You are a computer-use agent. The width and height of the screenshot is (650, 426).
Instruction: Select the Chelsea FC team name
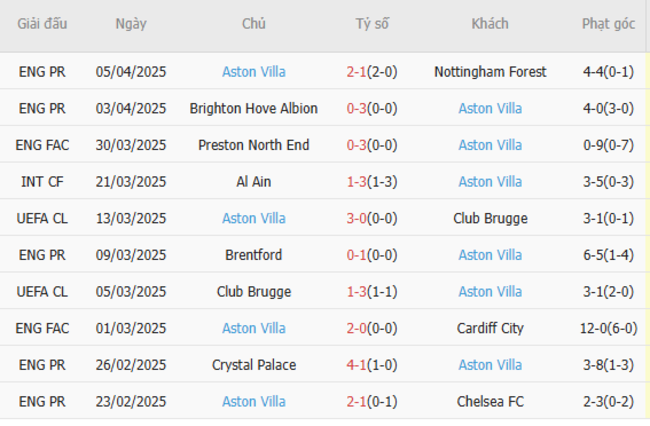click(490, 401)
